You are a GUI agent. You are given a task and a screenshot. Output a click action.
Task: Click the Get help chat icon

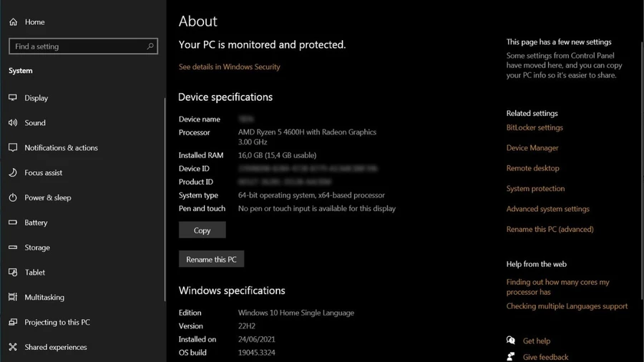(x=510, y=341)
